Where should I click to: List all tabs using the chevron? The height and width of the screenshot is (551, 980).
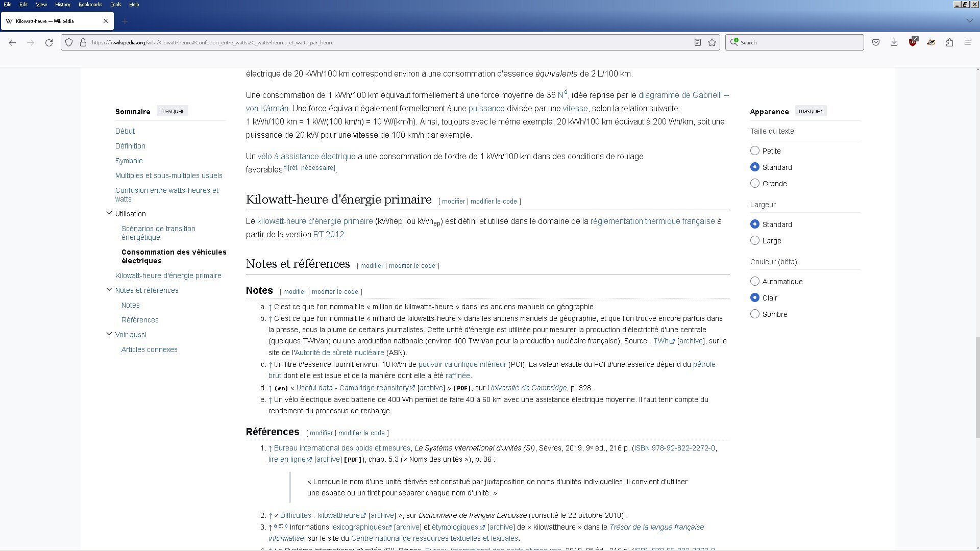pos(969,21)
